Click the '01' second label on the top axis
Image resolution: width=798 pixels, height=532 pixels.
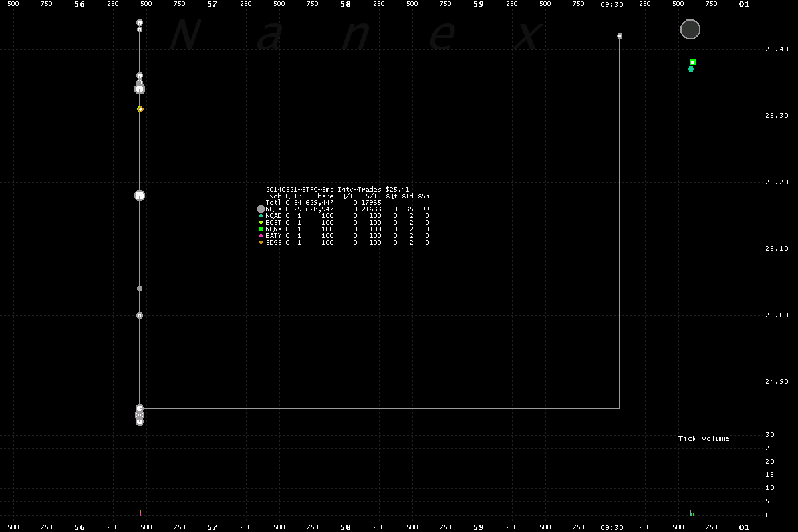745,4
